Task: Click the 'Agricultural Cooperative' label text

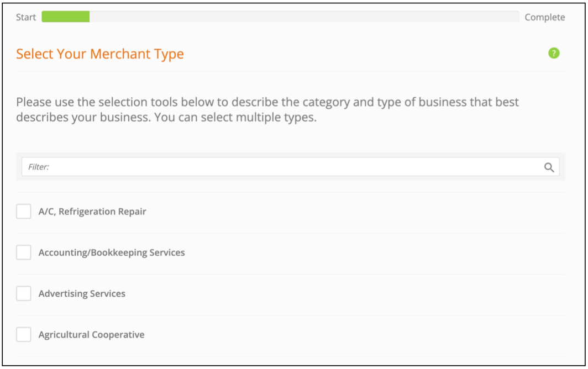Action: click(x=92, y=335)
